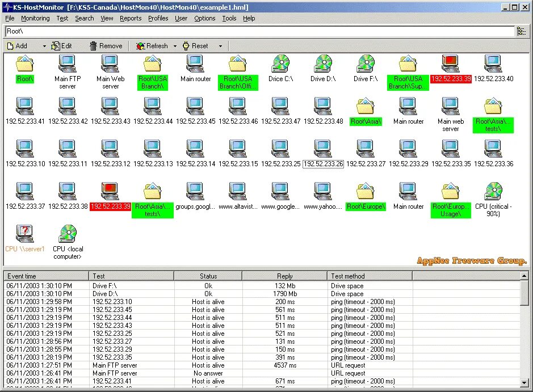This screenshot has height=392, width=533.
Task: Open the Test menu
Action: (62, 18)
